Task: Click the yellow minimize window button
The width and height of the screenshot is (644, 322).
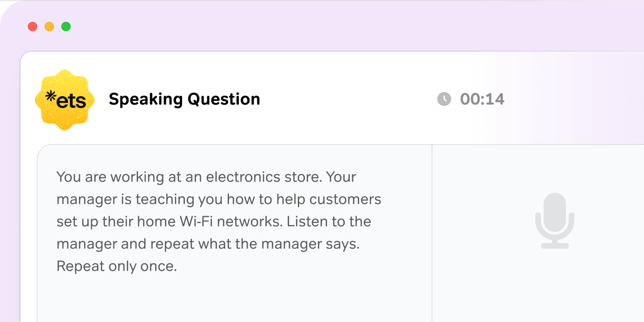Action: tap(49, 26)
